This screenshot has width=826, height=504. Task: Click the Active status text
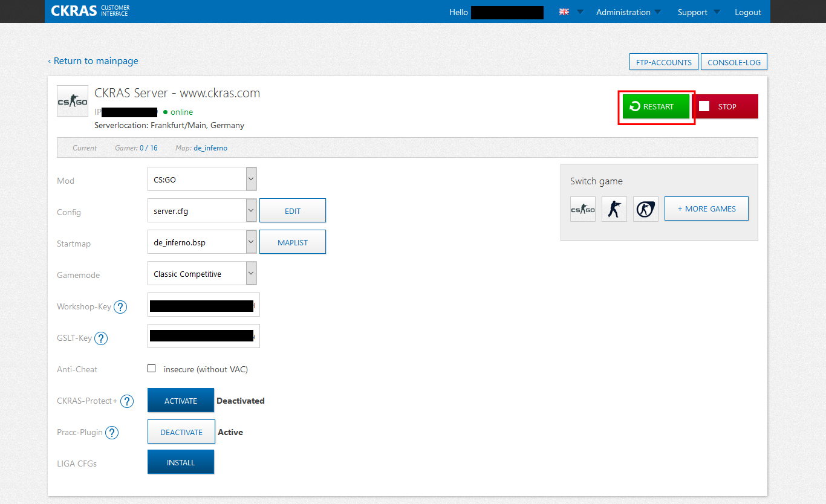230,432
